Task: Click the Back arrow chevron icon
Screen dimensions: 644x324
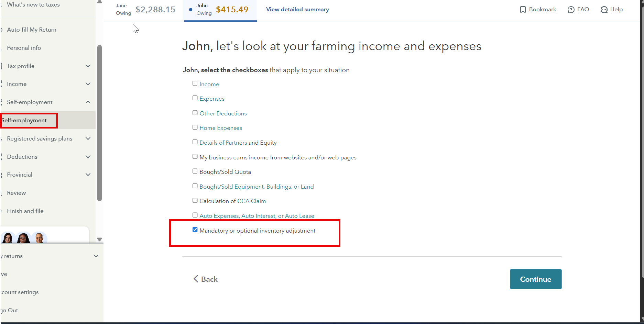Action: [196, 279]
